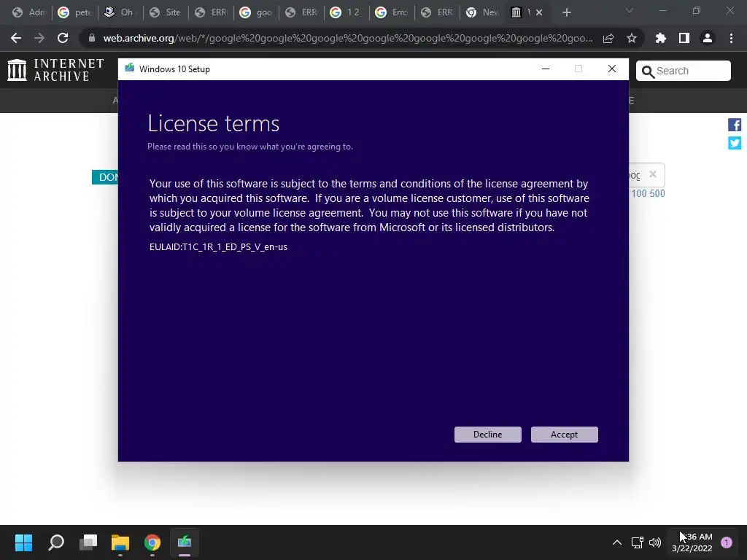This screenshot has height=560, width=747.
Task: Open Chrome extensions puzzle icon
Action: 660,38
